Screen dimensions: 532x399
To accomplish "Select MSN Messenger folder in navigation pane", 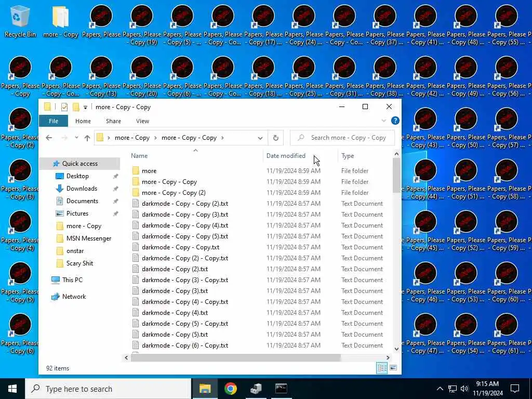I will point(88,238).
